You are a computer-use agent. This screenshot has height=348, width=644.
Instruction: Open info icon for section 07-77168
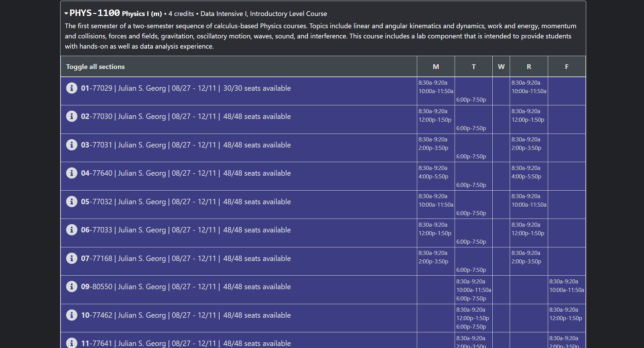(x=71, y=258)
